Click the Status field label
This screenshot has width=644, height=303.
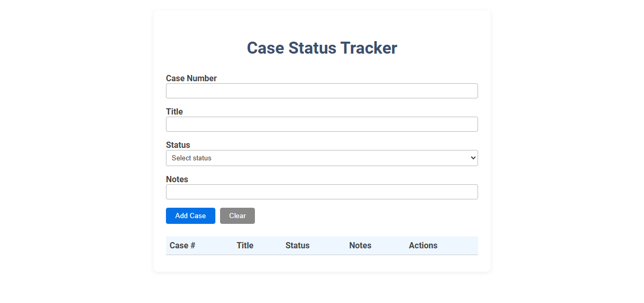point(178,145)
